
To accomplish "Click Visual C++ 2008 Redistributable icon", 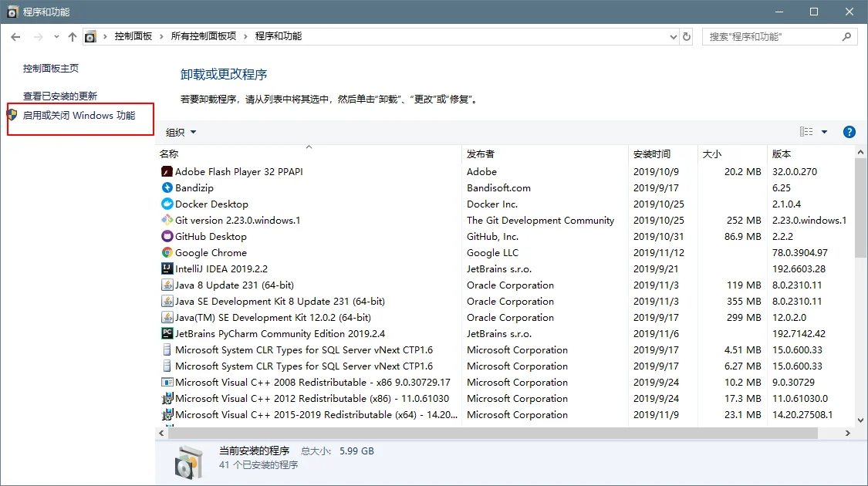I will pos(167,382).
